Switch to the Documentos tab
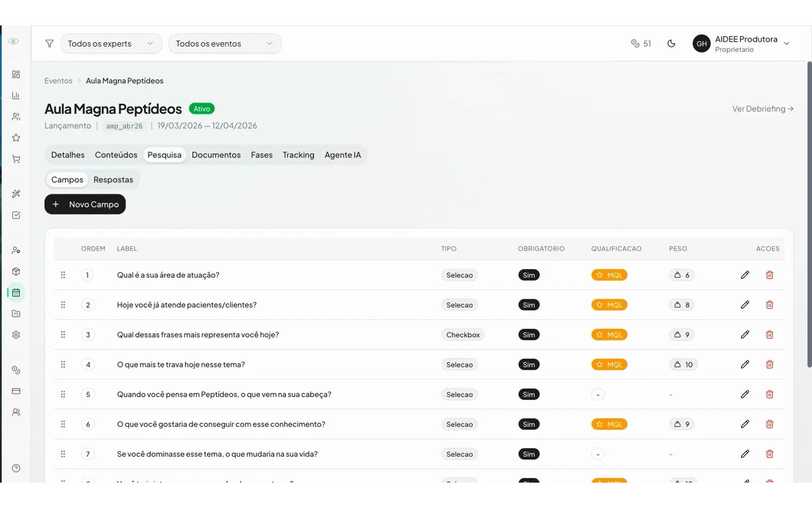Image resolution: width=812 pixels, height=508 pixels. coord(216,155)
